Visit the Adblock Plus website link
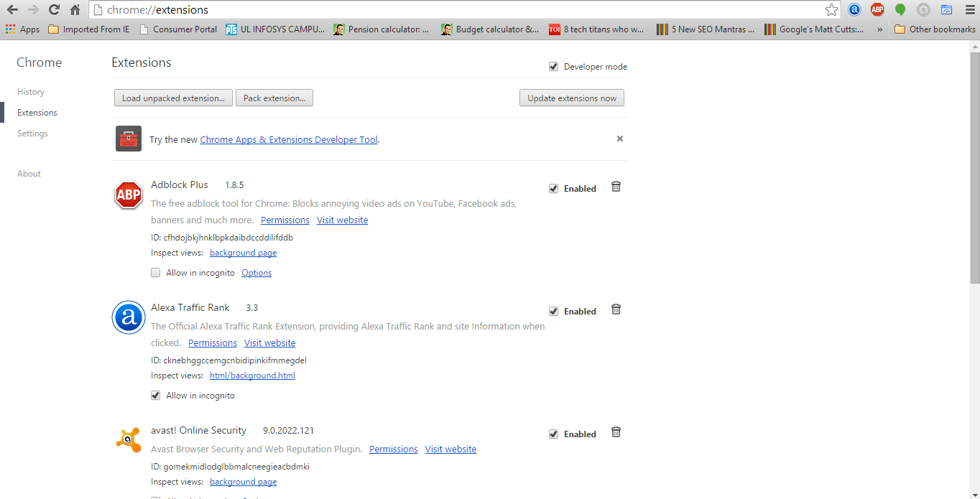This screenshot has width=980, height=499. tap(342, 220)
